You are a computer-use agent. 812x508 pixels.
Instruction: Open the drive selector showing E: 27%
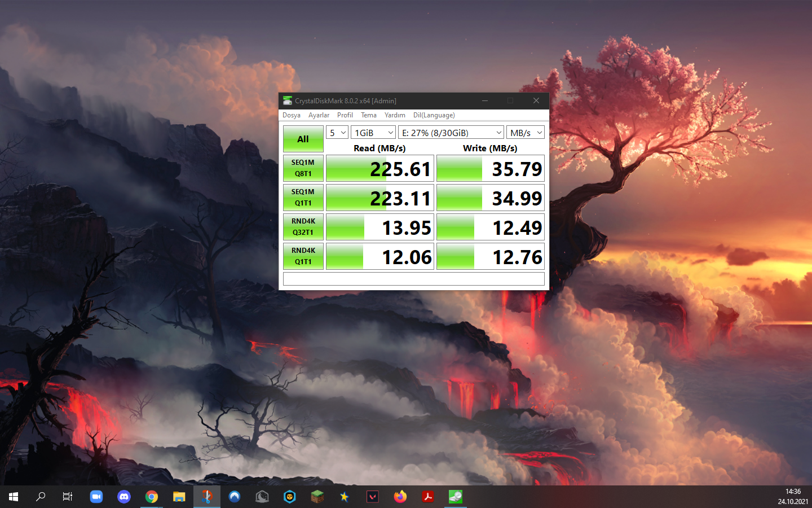point(451,133)
